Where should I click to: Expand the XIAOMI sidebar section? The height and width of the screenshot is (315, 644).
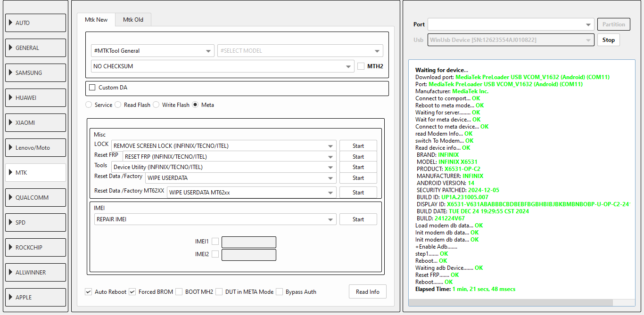[x=35, y=122]
